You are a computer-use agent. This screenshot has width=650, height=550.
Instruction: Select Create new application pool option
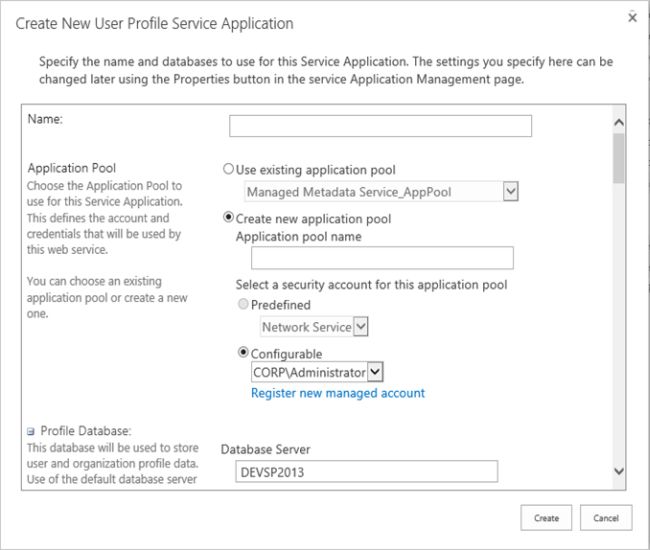[229, 218]
